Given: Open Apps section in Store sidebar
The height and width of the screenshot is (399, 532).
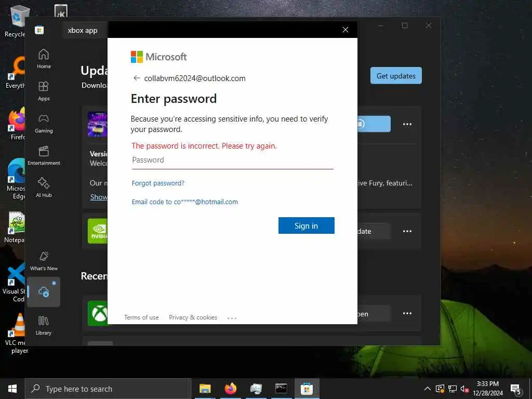Looking at the screenshot, I should coord(44,91).
